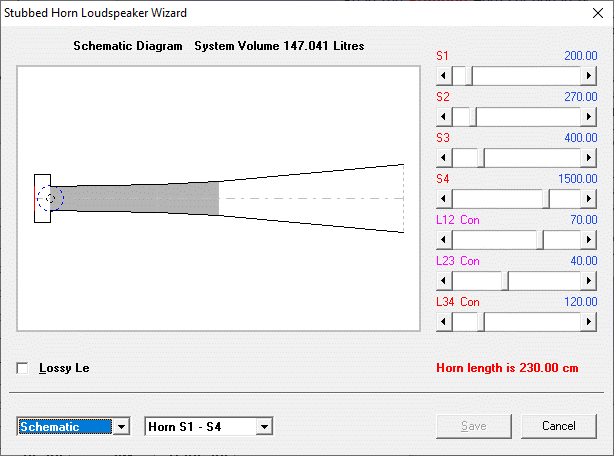Click the S4 slider thumb
The image size is (614, 456).
pyautogui.click(x=546, y=199)
